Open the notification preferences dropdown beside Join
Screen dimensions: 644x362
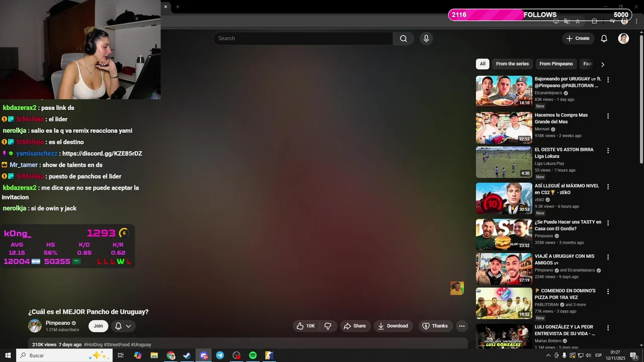click(x=123, y=326)
